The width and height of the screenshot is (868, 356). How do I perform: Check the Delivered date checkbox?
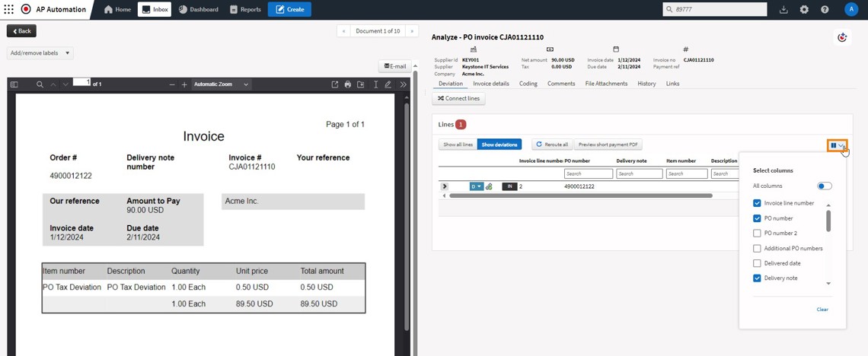[757, 263]
